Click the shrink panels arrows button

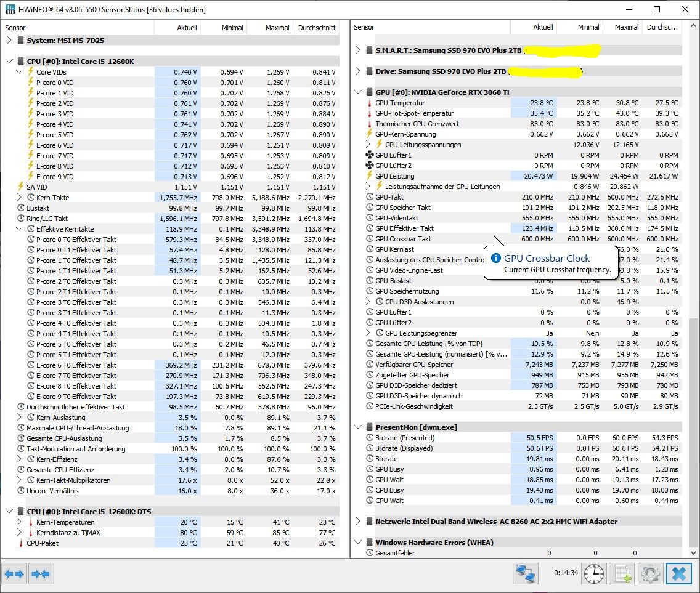tap(41, 574)
